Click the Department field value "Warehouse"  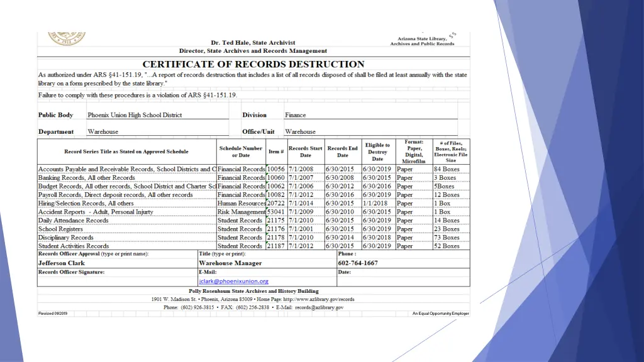click(103, 132)
